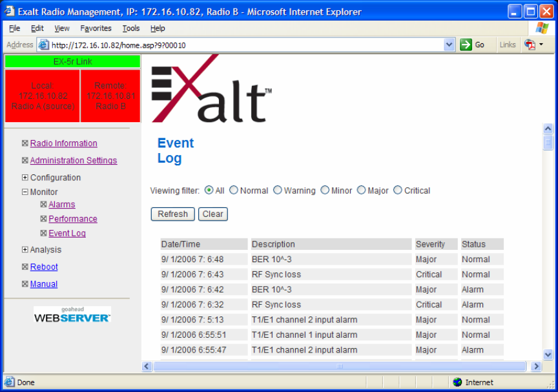Image resolution: width=558 pixels, height=392 pixels.
Task: Click the Exalt logo
Action: tap(212, 89)
